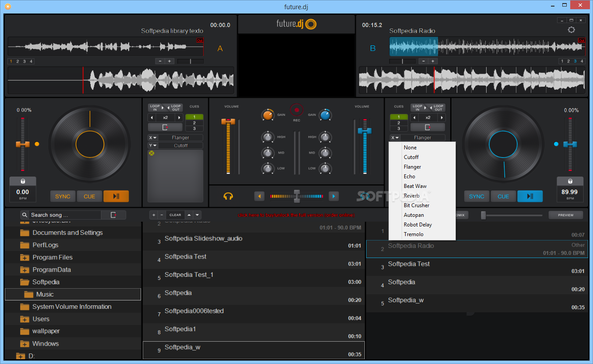The height and width of the screenshot is (364, 593).
Task: Click deck A waveform zoom out minus
Action: coord(160,61)
